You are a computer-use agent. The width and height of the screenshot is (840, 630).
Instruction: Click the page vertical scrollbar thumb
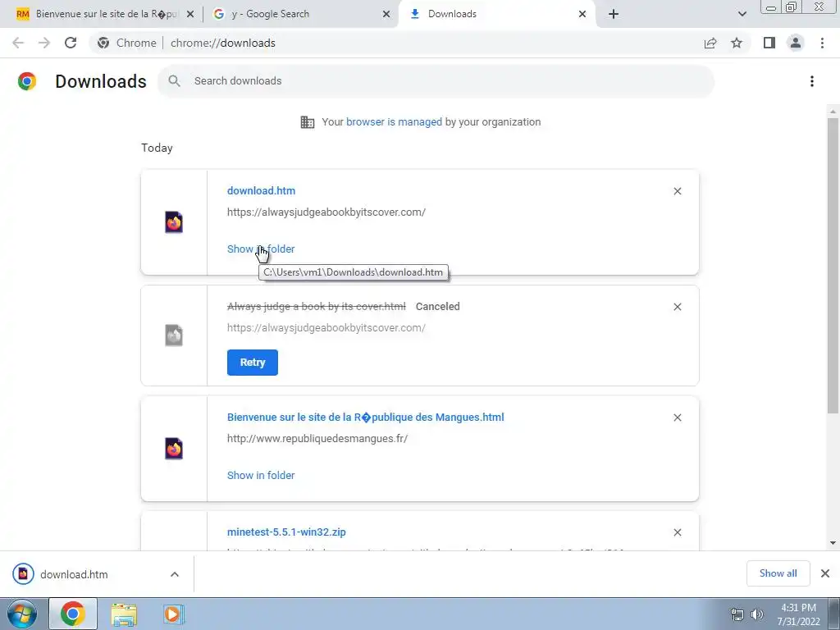(x=833, y=265)
